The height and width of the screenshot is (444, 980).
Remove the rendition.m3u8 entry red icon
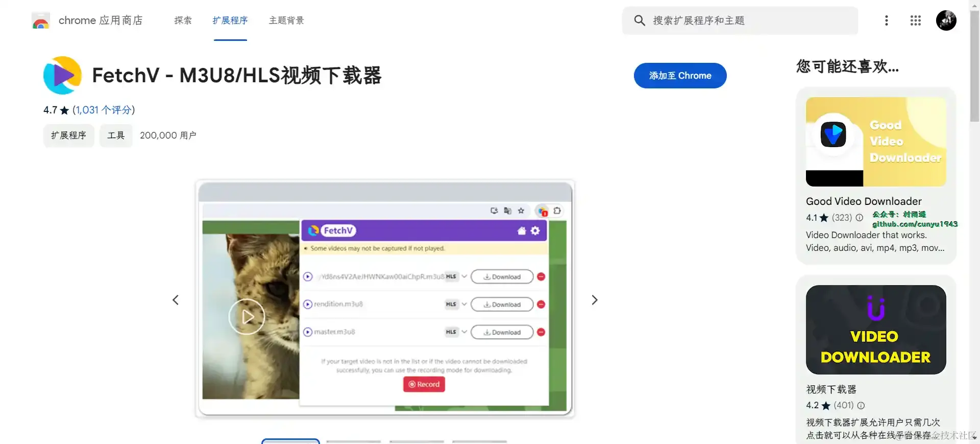tap(541, 305)
